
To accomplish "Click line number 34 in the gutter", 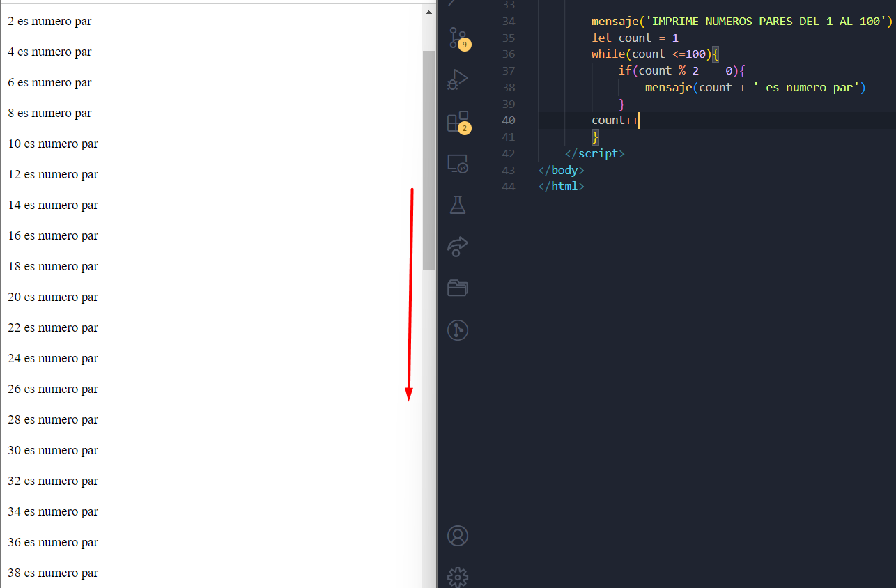I will point(509,22).
